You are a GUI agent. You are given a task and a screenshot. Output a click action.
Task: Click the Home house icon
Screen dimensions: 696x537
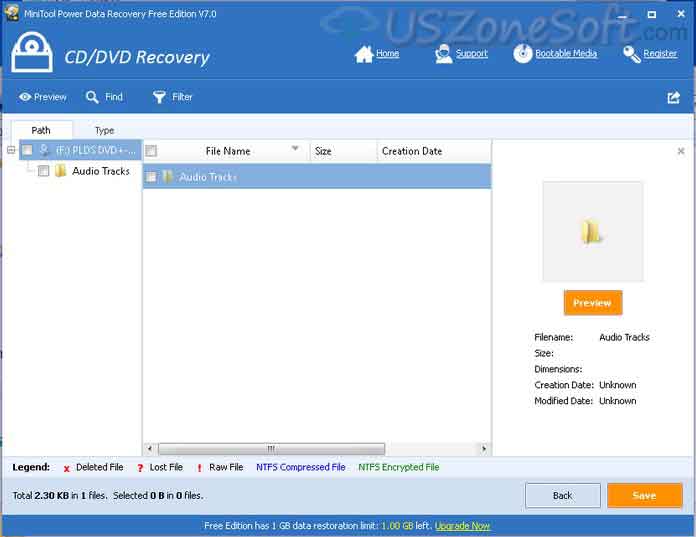pos(364,54)
